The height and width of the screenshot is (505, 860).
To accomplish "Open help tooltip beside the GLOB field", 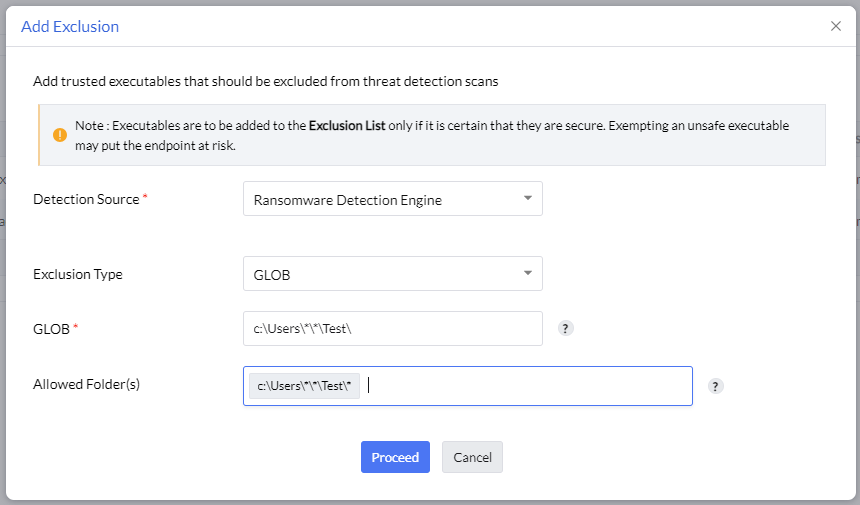I will 565,328.
